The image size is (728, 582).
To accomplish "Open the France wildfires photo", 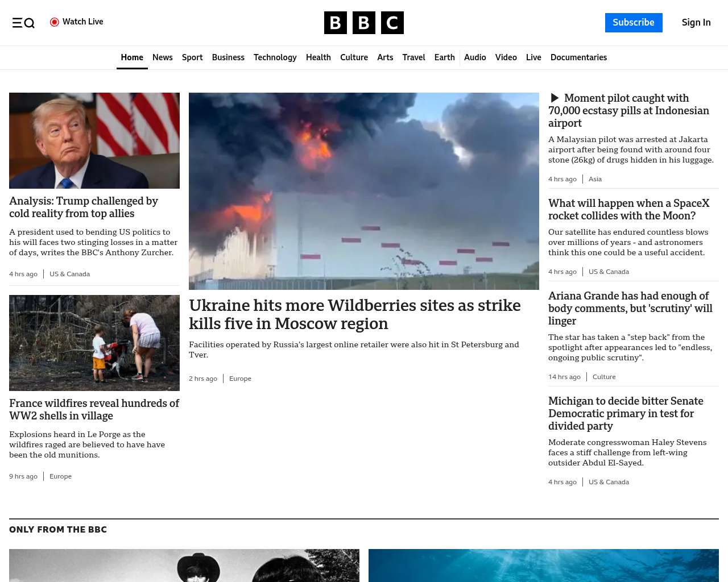I will [94, 343].
